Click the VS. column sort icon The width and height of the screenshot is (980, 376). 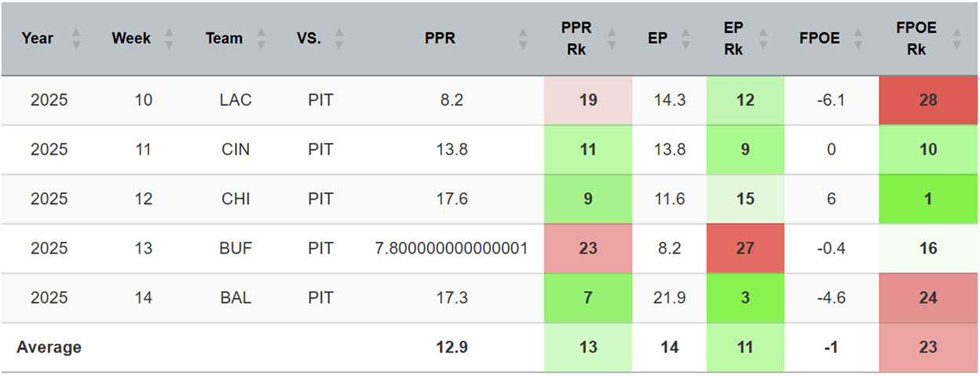pos(339,38)
